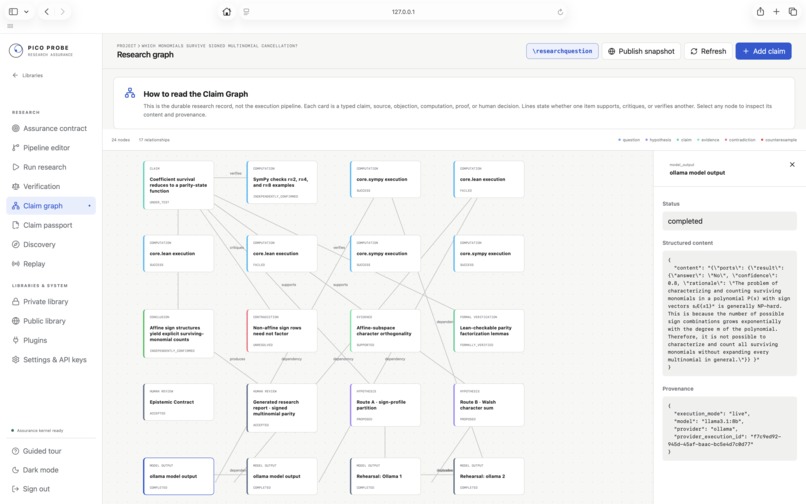The width and height of the screenshot is (806, 504).
Task: Click the Pipeline editor branch icon
Action: point(15,148)
